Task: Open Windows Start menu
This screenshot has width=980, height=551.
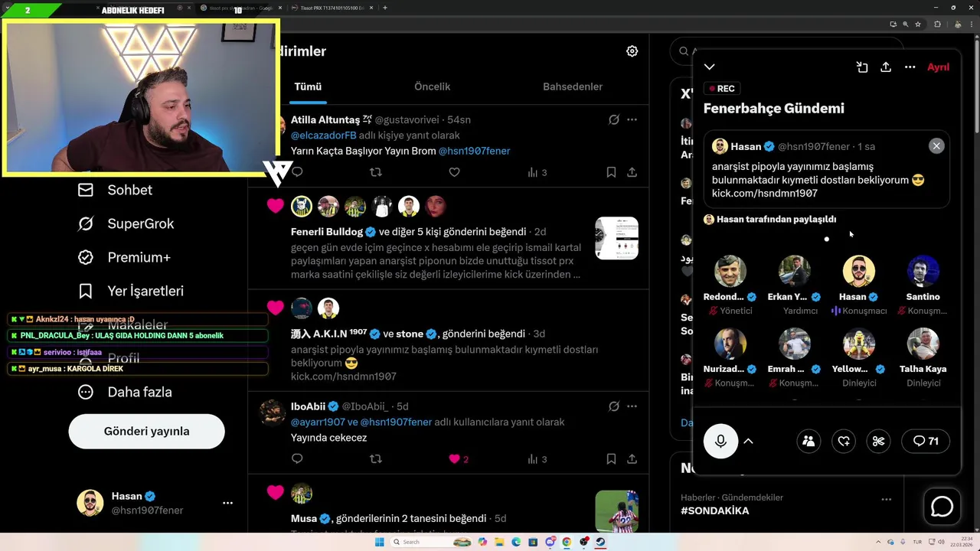Action: [379, 542]
